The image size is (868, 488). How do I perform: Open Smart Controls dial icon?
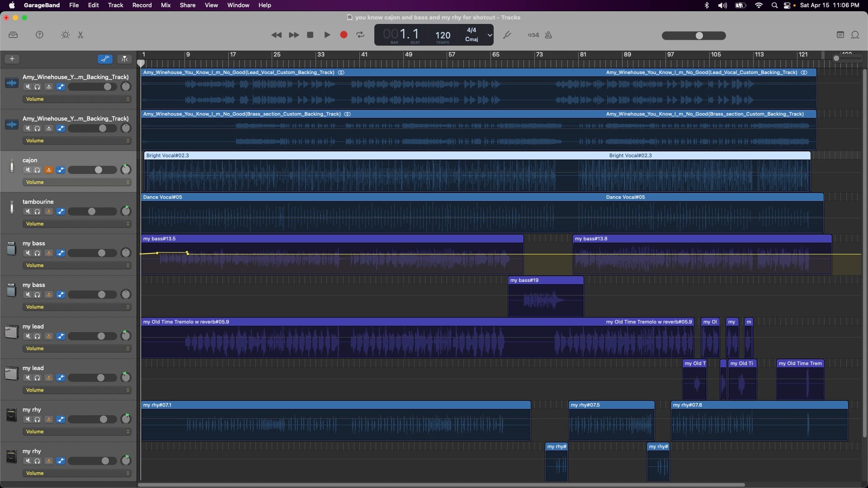click(x=66, y=35)
